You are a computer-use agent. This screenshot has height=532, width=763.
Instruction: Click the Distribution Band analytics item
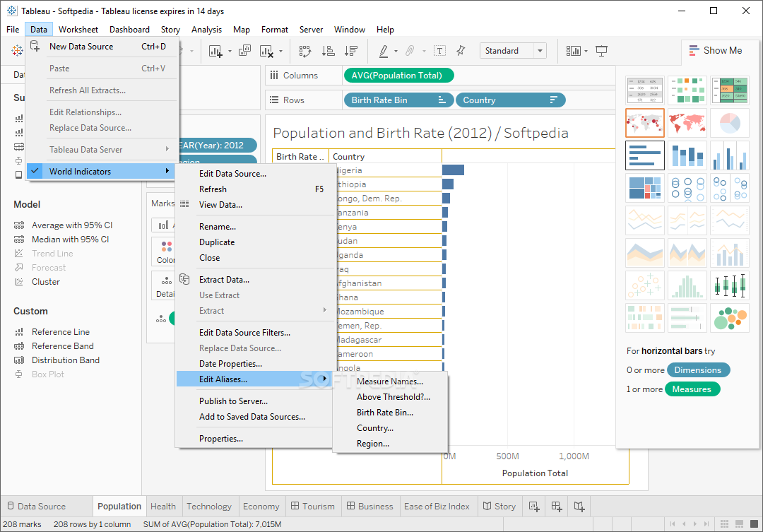[x=66, y=360]
